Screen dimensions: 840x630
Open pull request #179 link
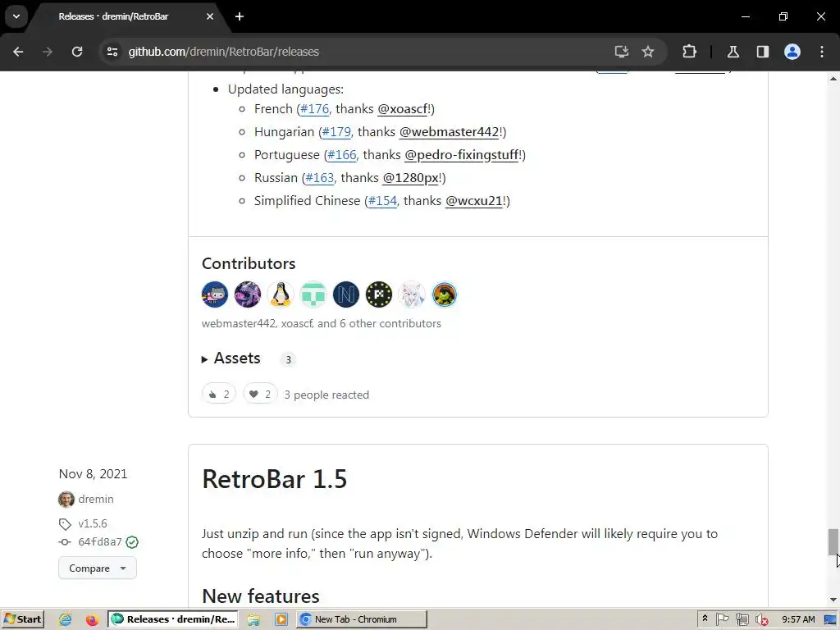336,132
